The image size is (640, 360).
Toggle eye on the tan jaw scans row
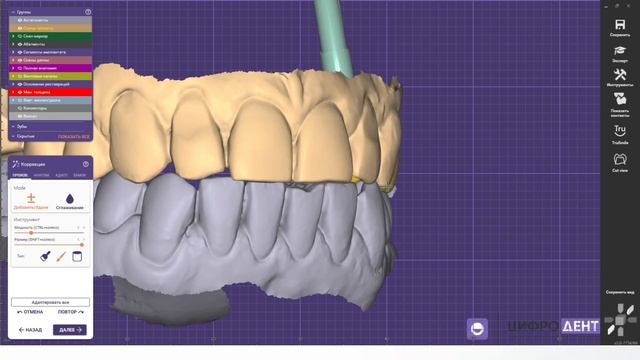pos(20,28)
